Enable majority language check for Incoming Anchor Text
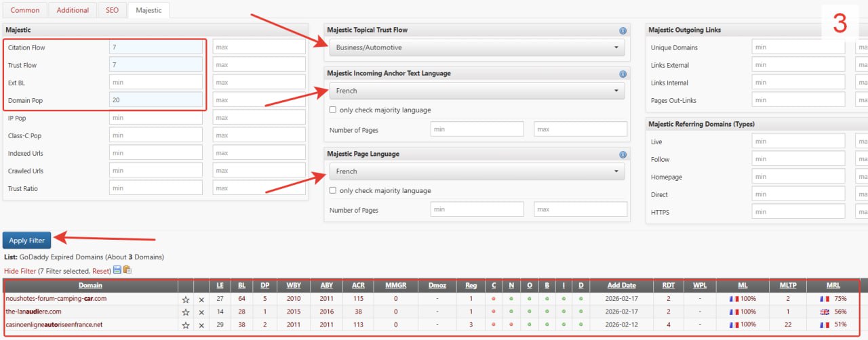Screen dimensions: 868x340 click(x=333, y=110)
